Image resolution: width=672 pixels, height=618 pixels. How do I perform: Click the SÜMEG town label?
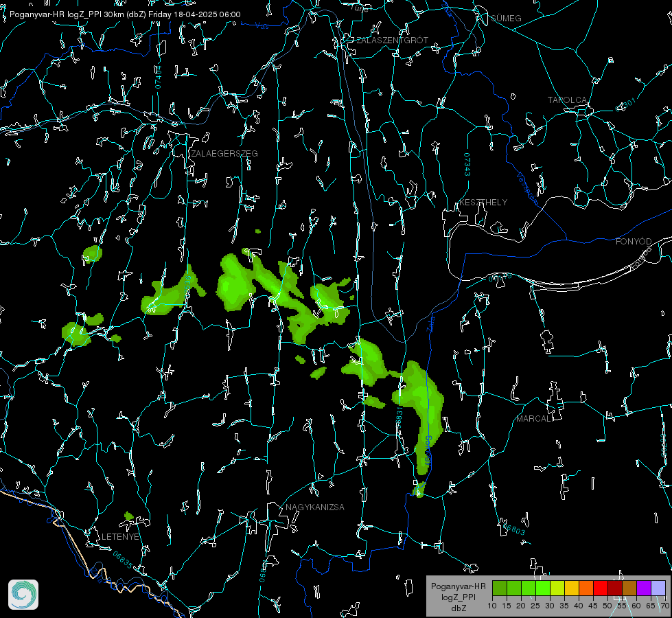[x=506, y=19]
